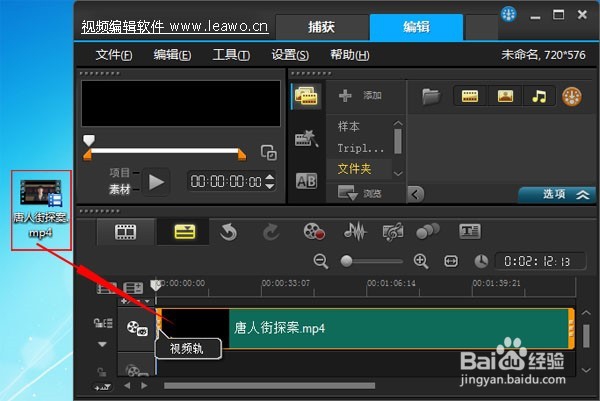The width and height of the screenshot is (600, 401).
Task: Open the track manager icon
Action: [133, 288]
